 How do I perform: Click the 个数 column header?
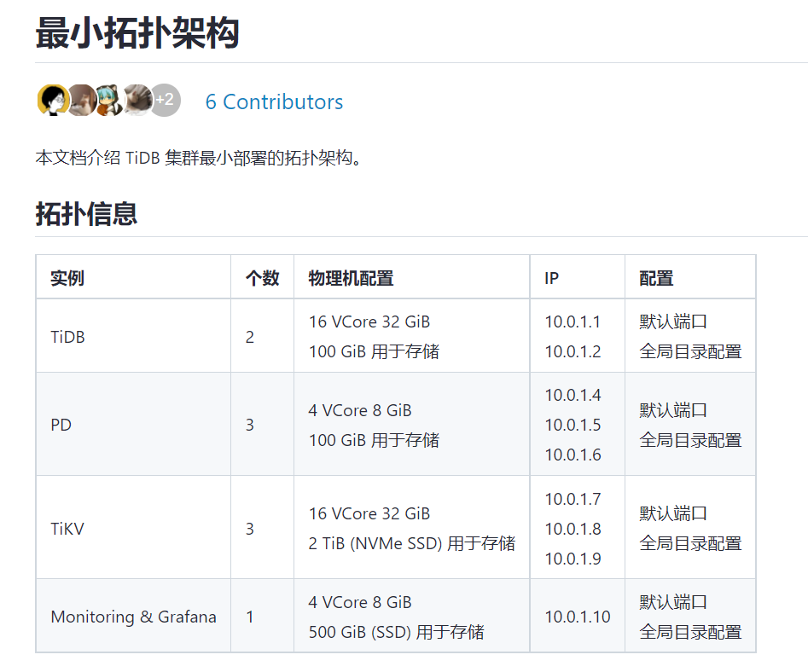click(262, 278)
